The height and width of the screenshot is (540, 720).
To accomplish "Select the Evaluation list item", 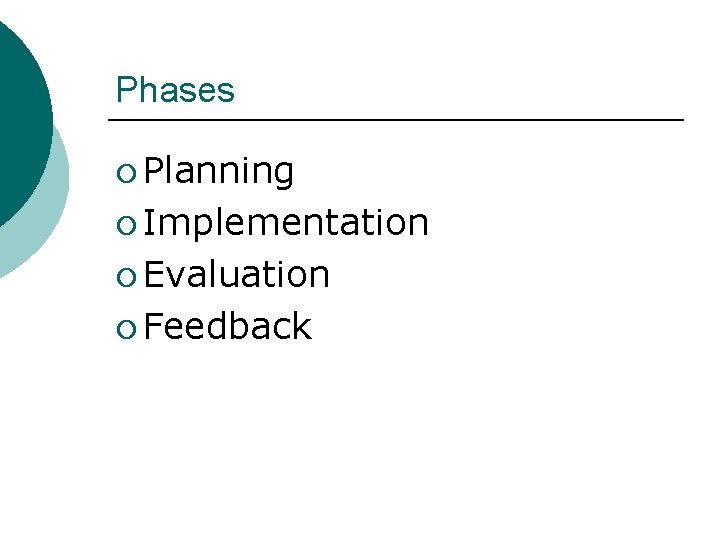I will click(x=237, y=275).
